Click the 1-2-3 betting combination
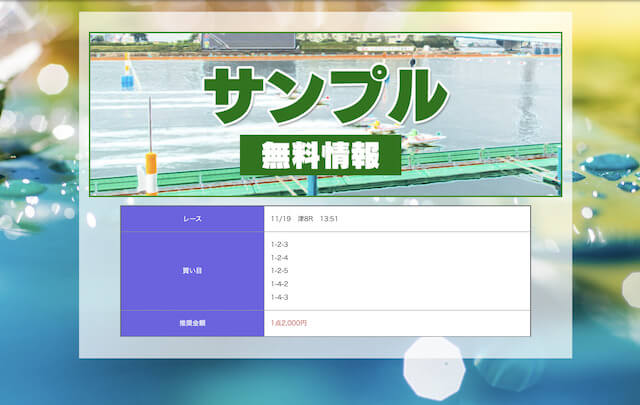Screen dimensions: 640x405 (x=280, y=245)
